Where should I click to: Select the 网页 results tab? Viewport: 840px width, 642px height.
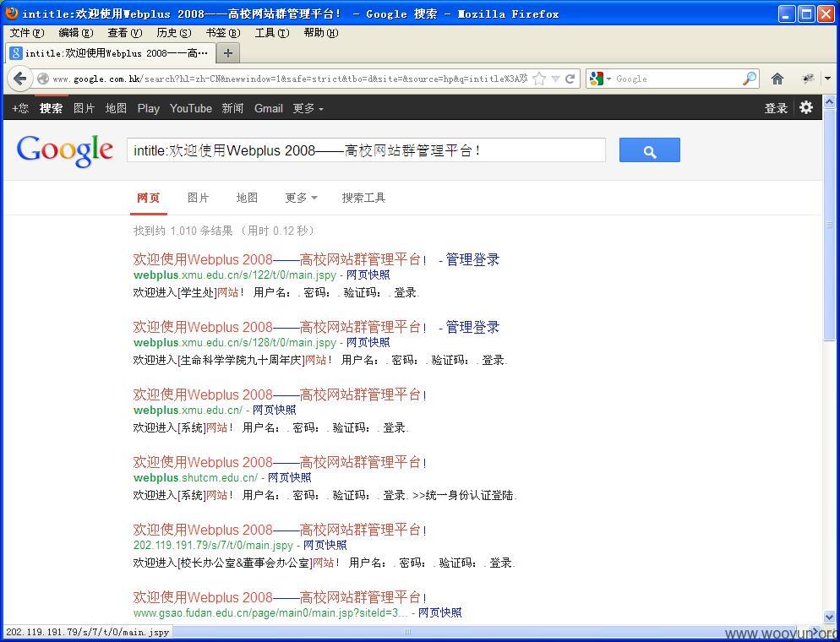149,198
